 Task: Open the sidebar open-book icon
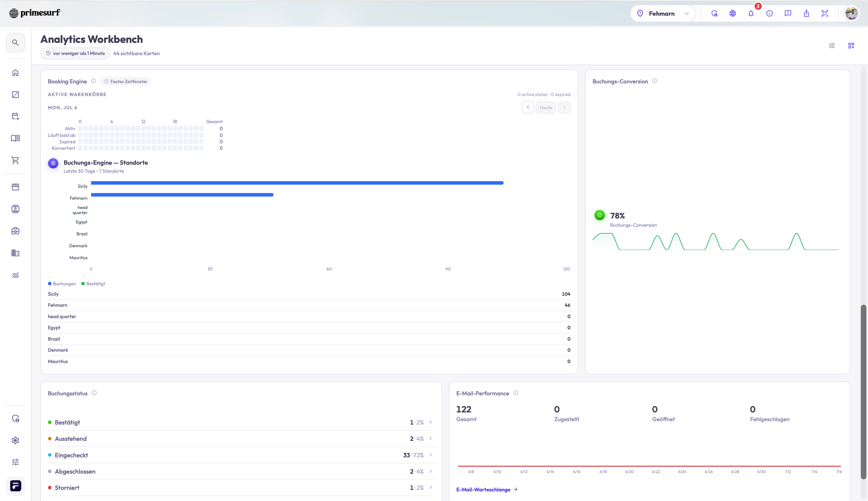click(16, 138)
